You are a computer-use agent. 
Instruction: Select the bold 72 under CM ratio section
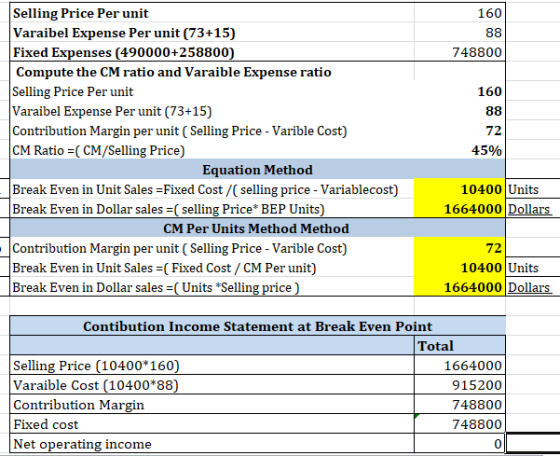tap(460, 131)
